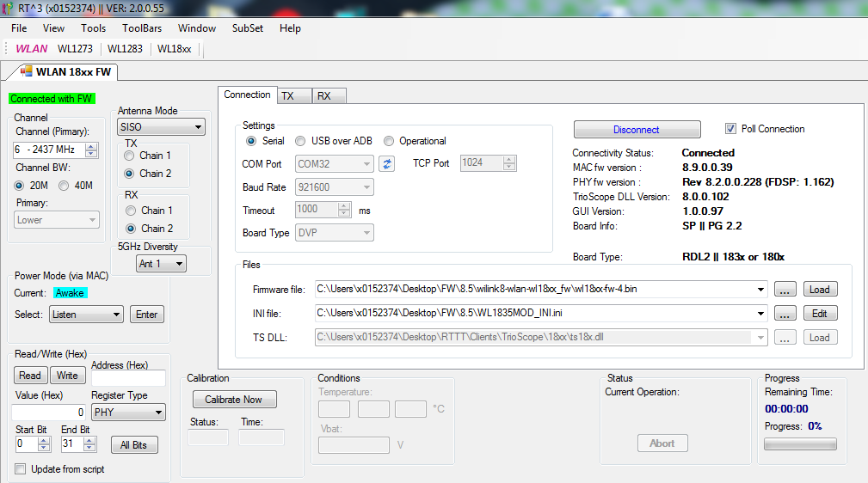Select USB over ADB radio option
Screen dimensions: 868x483
click(301, 141)
